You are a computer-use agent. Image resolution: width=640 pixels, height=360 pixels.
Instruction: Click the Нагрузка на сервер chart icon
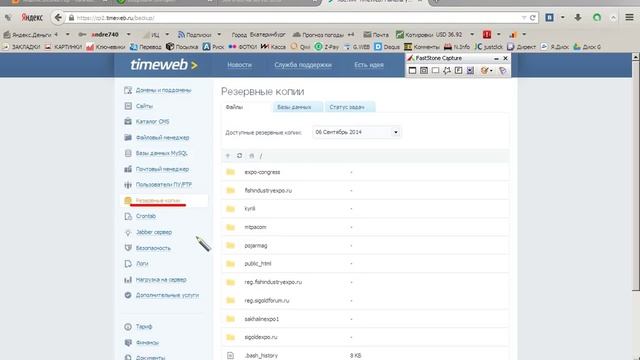click(x=128, y=280)
